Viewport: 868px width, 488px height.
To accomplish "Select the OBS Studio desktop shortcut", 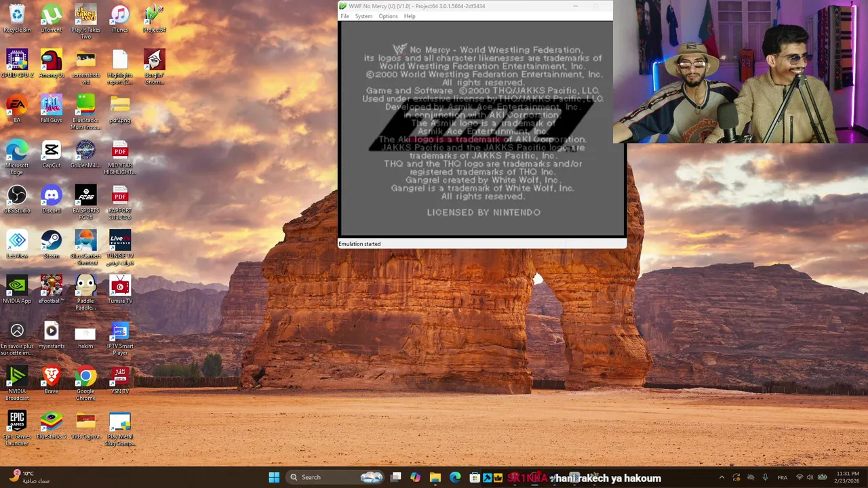I will (17, 199).
